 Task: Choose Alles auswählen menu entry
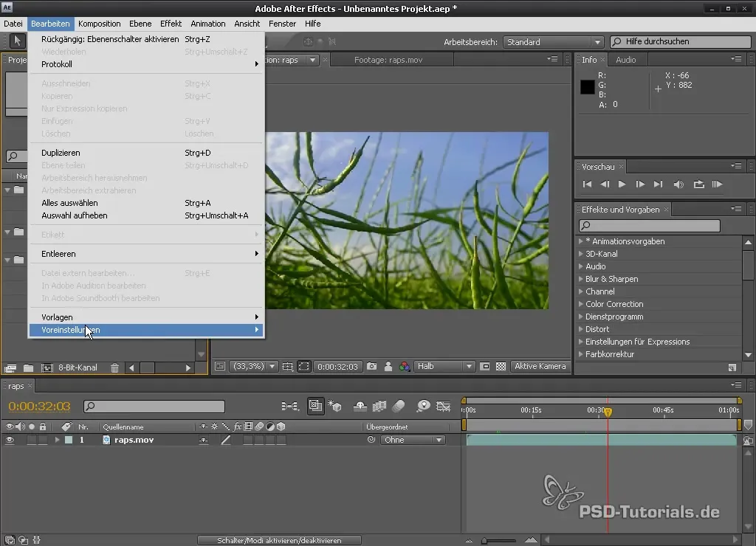(x=146, y=203)
